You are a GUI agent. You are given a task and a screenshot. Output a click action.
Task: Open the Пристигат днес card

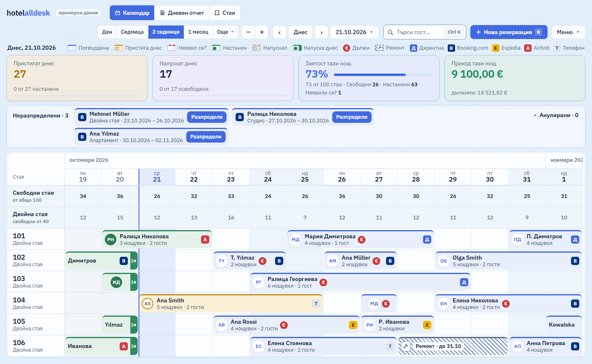tap(77, 78)
